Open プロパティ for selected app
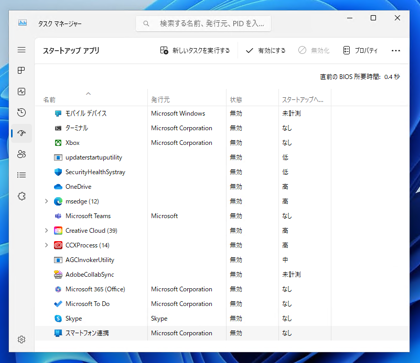 pos(360,51)
